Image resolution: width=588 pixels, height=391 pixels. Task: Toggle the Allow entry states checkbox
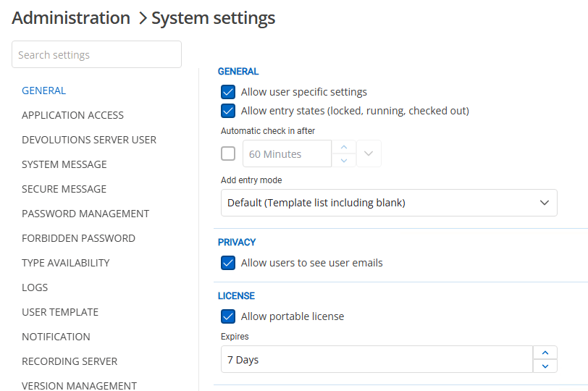[x=228, y=111]
